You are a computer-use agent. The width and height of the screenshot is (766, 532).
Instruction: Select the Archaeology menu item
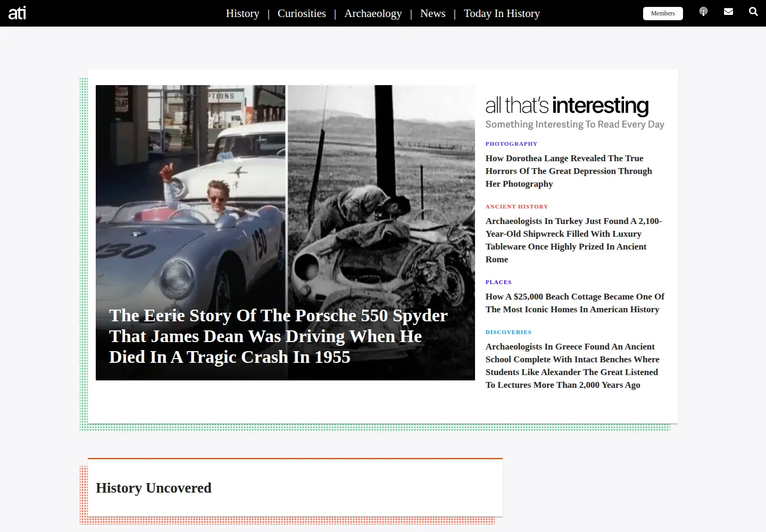pos(373,13)
